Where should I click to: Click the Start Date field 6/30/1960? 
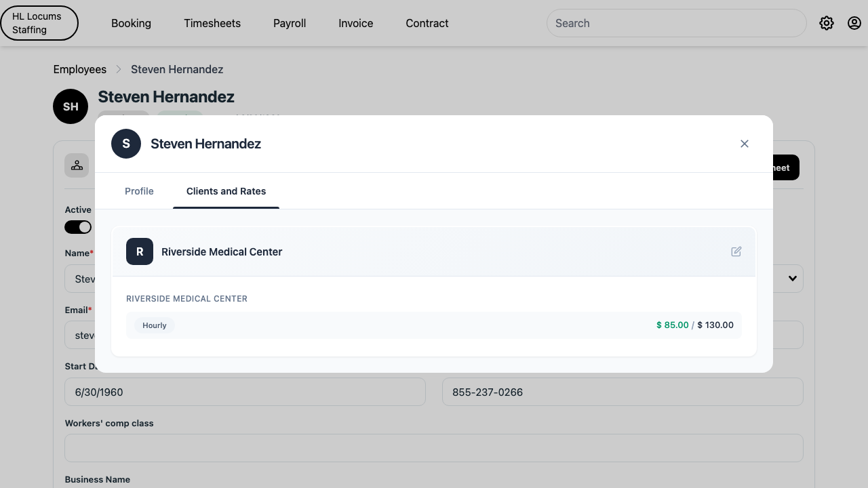(x=245, y=392)
